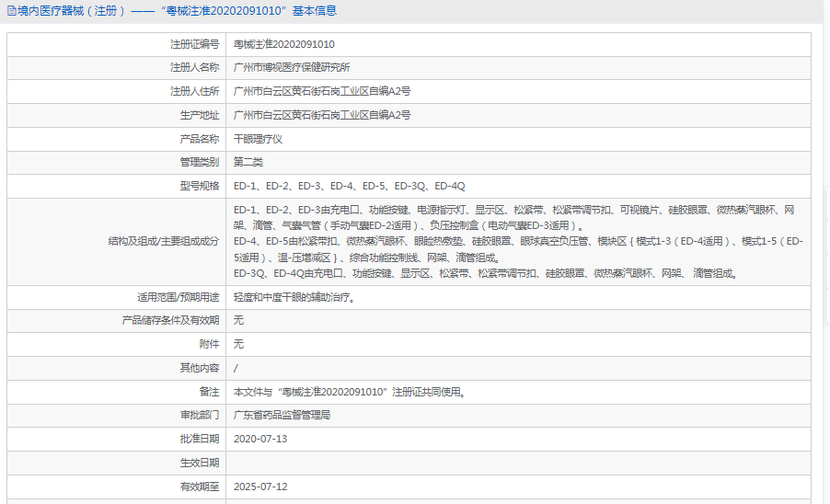This screenshot has height=504, width=830.
Task: Click the 批准日期 label
Action: click(199, 439)
